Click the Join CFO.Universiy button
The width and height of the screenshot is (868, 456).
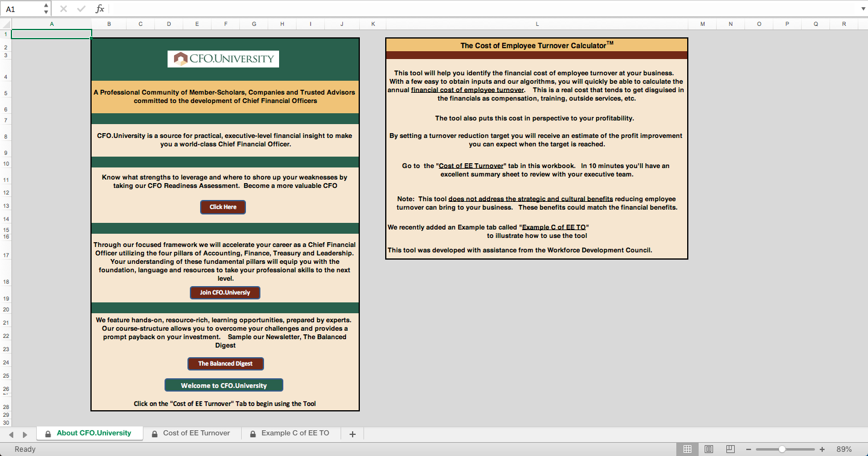(x=225, y=293)
